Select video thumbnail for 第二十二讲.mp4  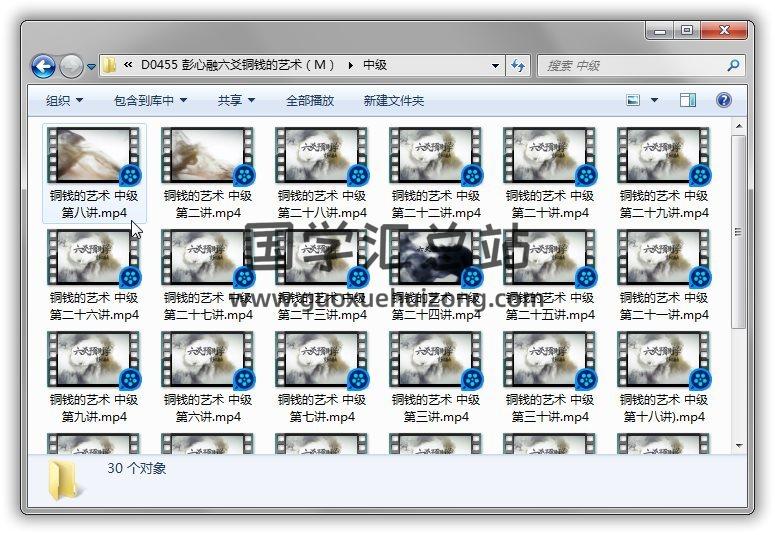coord(435,155)
